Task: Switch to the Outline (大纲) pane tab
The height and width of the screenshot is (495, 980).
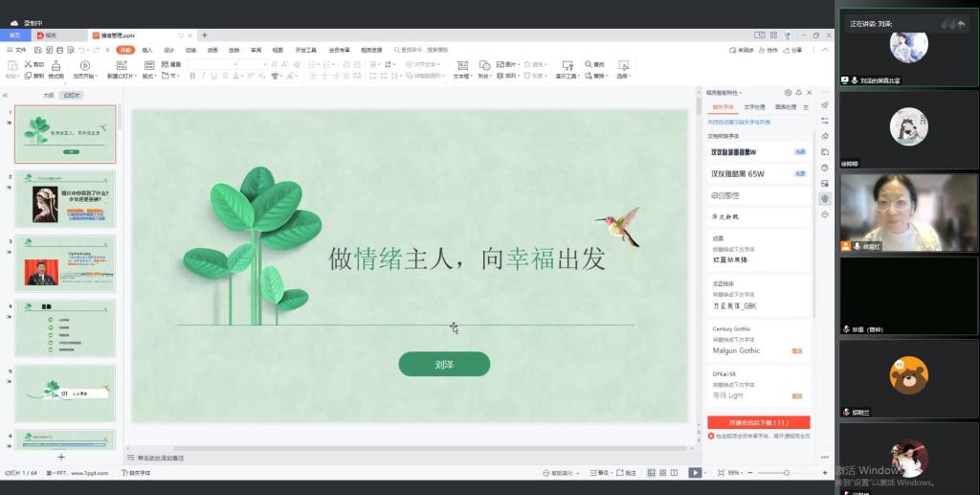Action: tap(48, 96)
